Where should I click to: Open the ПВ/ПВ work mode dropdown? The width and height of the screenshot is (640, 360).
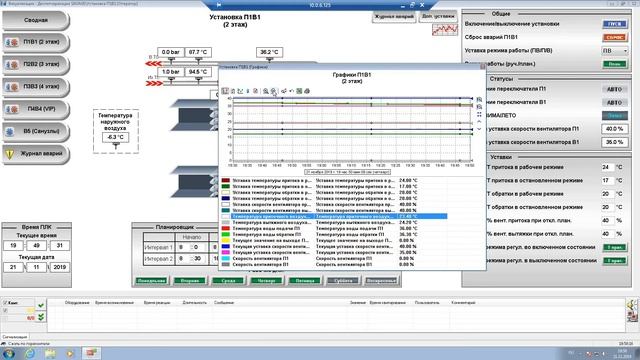[x=615, y=51]
